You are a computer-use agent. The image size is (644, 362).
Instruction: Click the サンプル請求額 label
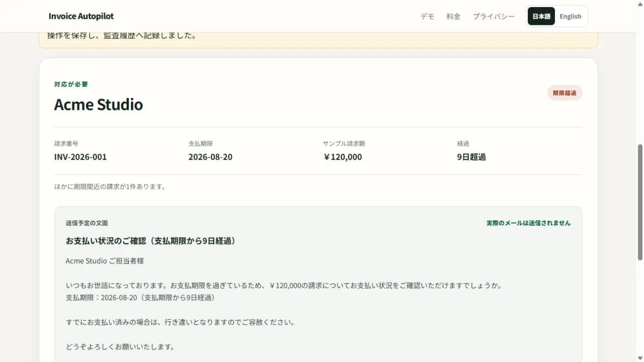click(x=344, y=144)
